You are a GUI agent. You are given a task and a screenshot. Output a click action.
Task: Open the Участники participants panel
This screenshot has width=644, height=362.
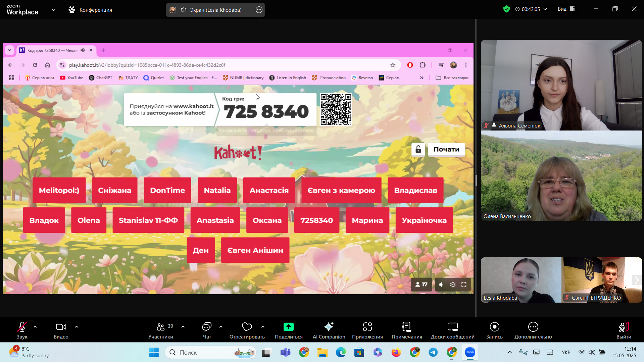tap(161, 330)
